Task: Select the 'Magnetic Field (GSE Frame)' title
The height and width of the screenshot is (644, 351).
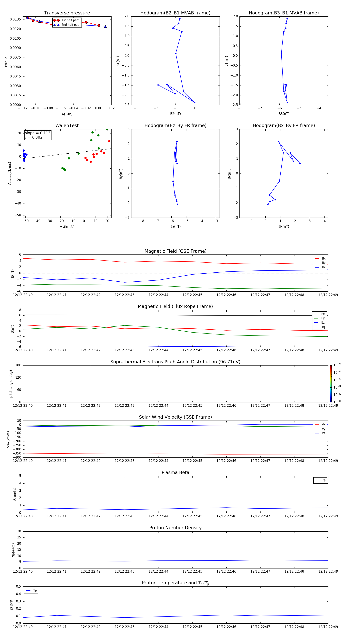Action: tap(175, 251)
